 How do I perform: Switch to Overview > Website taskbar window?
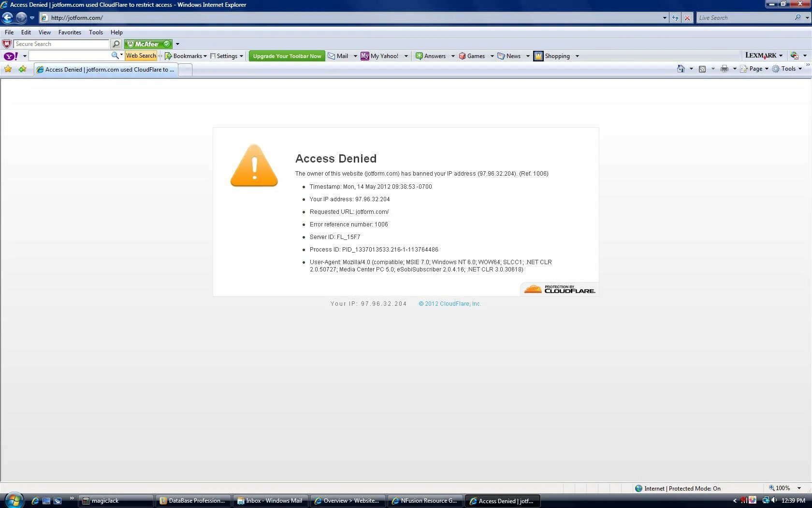click(x=348, y=501)
